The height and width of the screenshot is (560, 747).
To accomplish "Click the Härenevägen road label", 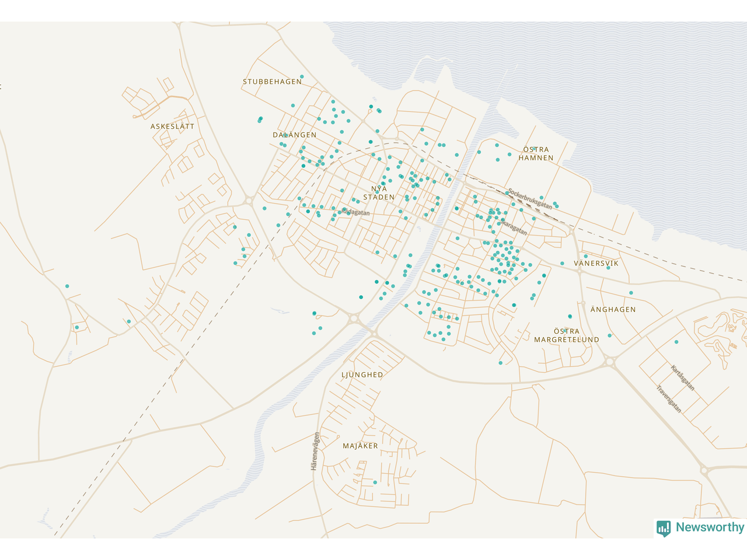I will click(x=315, y=452).
